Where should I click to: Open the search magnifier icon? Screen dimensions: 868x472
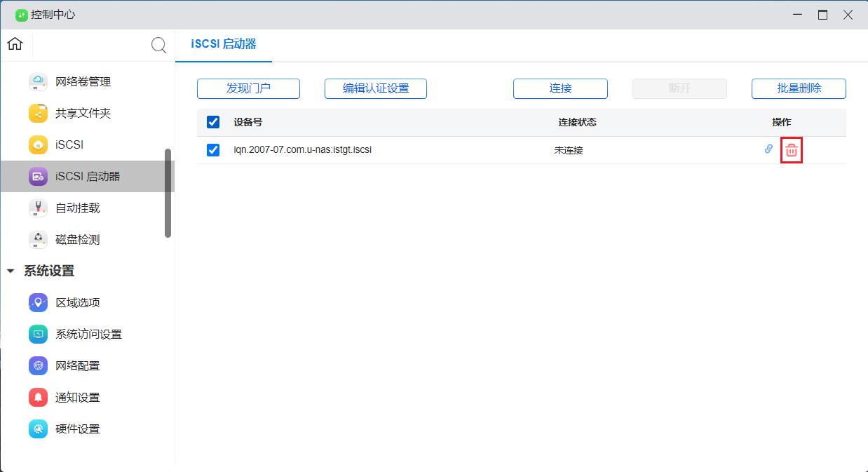158,44
